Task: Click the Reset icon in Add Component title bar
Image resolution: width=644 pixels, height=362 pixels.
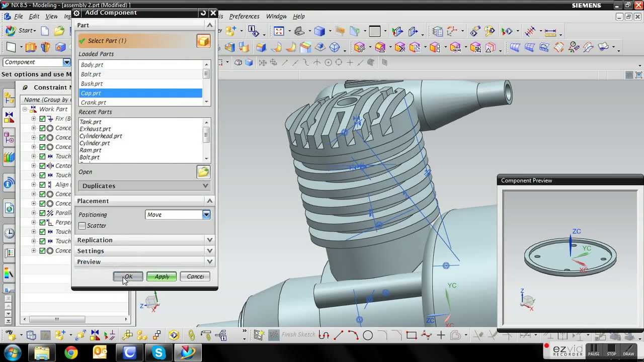Action: 203,13
